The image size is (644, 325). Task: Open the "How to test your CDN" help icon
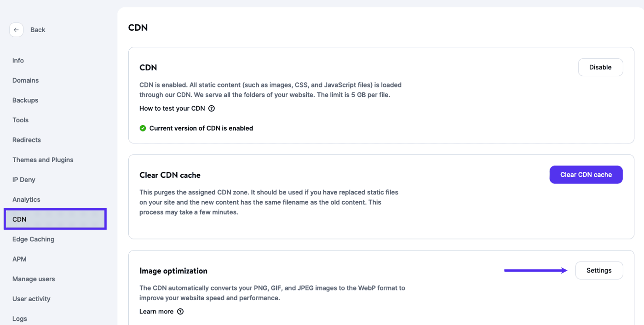[x=211, y=108]
